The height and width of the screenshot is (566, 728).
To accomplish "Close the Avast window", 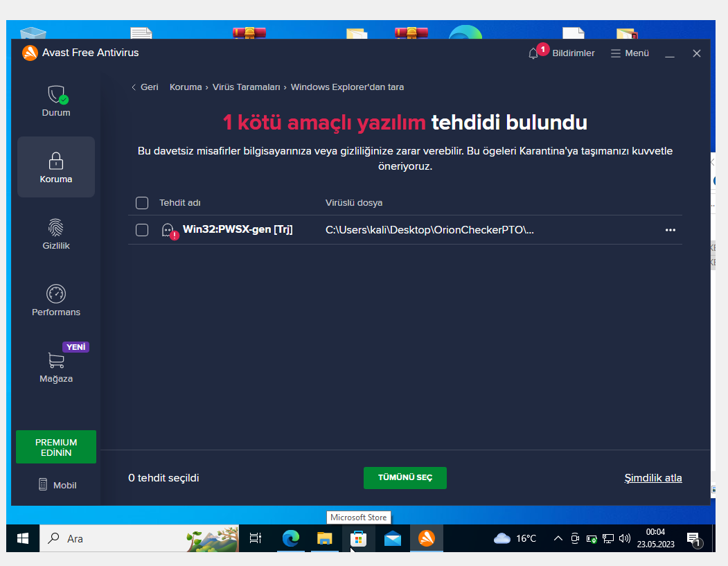I will pos(696,53).
